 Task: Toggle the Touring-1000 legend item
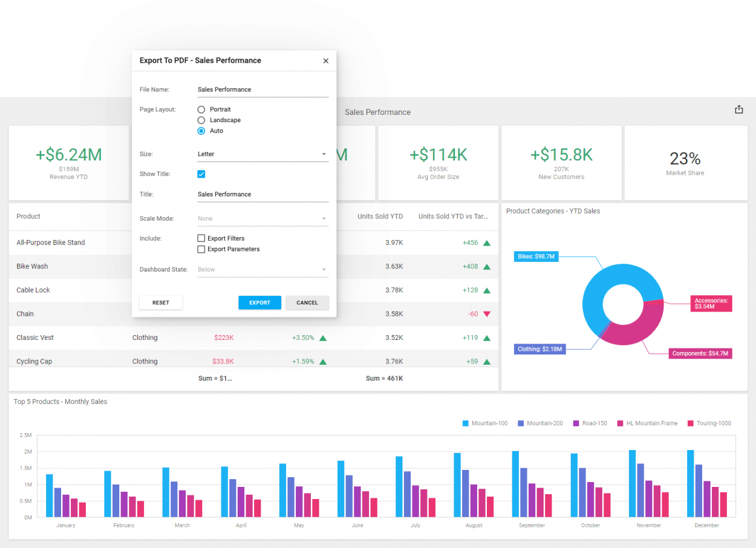click(x=709, y=423)
